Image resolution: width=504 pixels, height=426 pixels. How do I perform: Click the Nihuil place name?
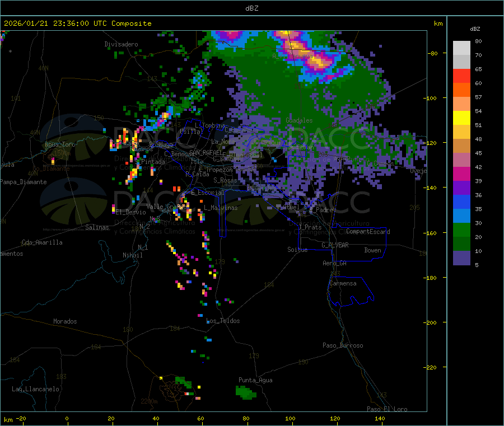132,255
